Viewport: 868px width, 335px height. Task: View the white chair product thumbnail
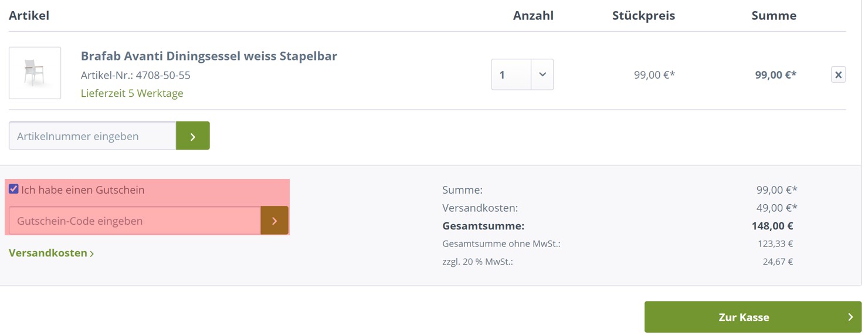(x=35, y=73)
